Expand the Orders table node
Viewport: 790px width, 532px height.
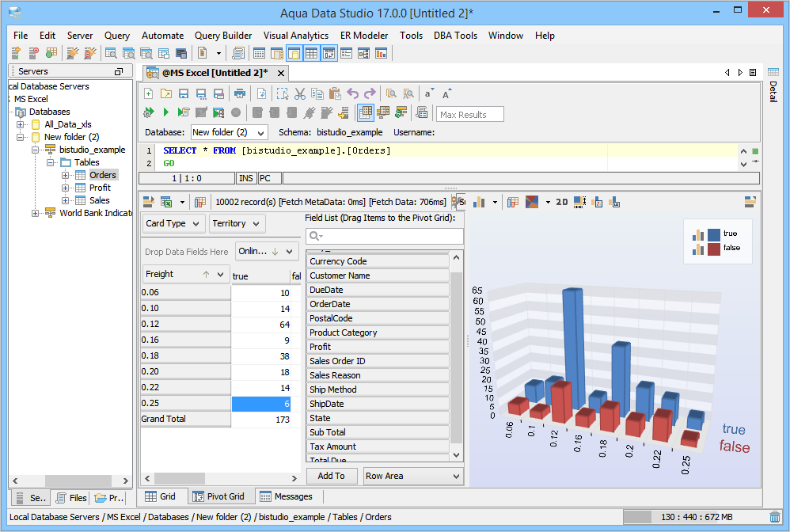tap(66, 175)
